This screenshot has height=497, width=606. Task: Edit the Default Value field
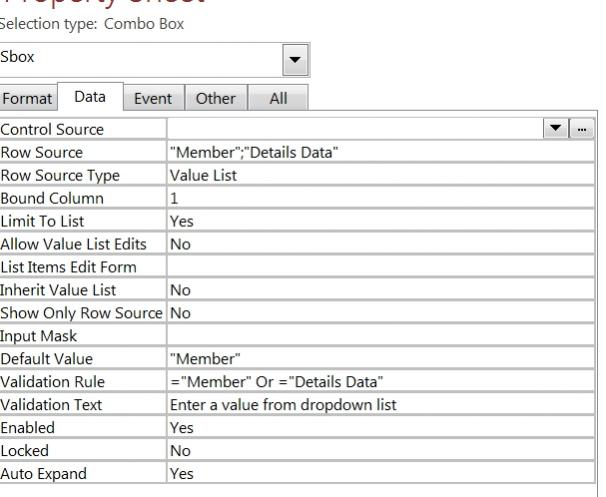pyautogui.click(x=380, y=358)
